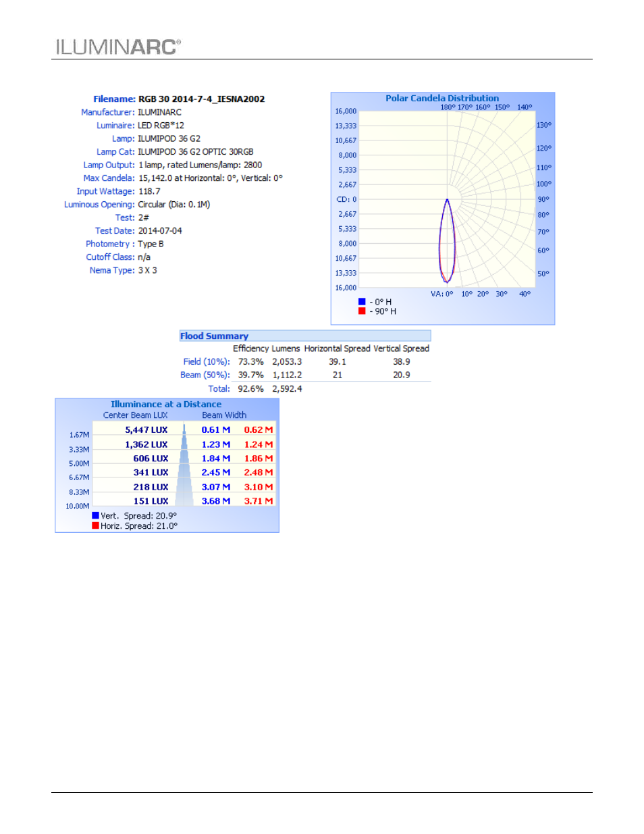Click Total lumens value 2,592.4
Screen dimensions: 644x834
287,389
